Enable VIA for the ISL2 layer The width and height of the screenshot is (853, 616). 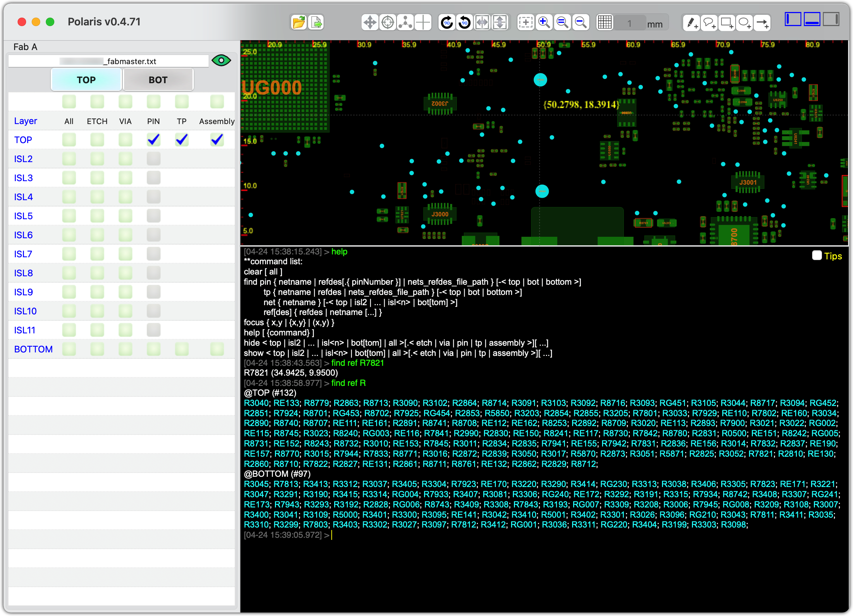tap(125, 159)
